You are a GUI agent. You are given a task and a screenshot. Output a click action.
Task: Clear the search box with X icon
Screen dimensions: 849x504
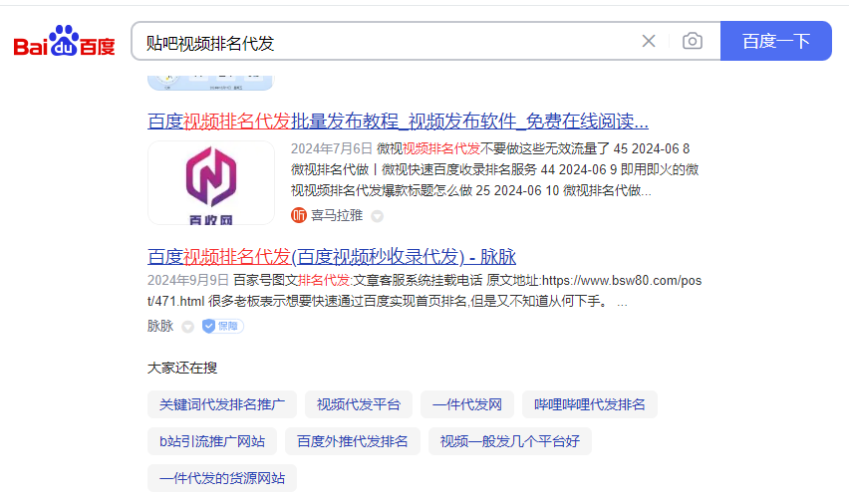coord(648,41)
